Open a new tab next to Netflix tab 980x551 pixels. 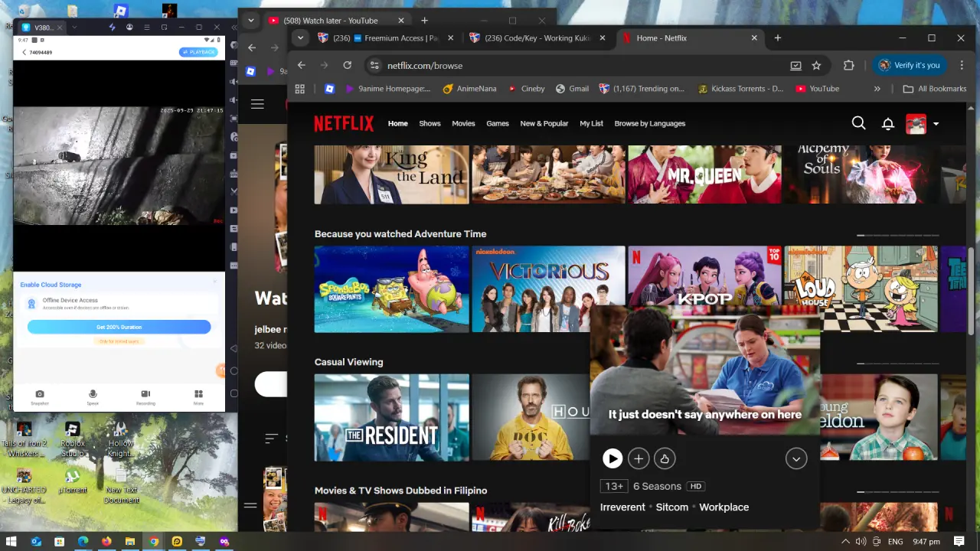(x=777, y=37)
